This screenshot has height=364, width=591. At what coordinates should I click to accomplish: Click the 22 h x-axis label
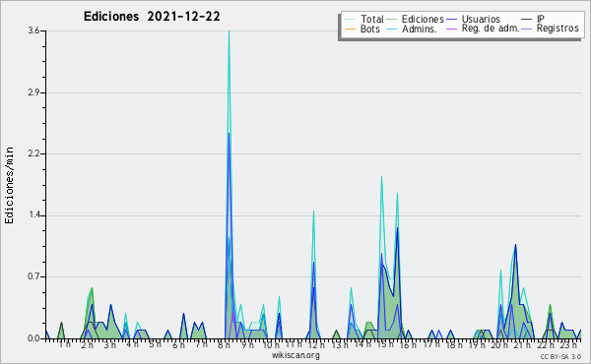[545, 344]
